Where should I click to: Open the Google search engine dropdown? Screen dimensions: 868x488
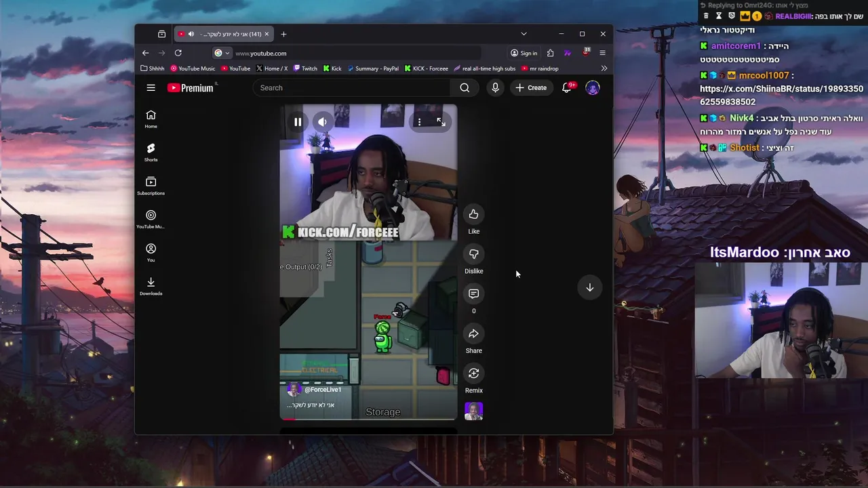tap(222, 53)
